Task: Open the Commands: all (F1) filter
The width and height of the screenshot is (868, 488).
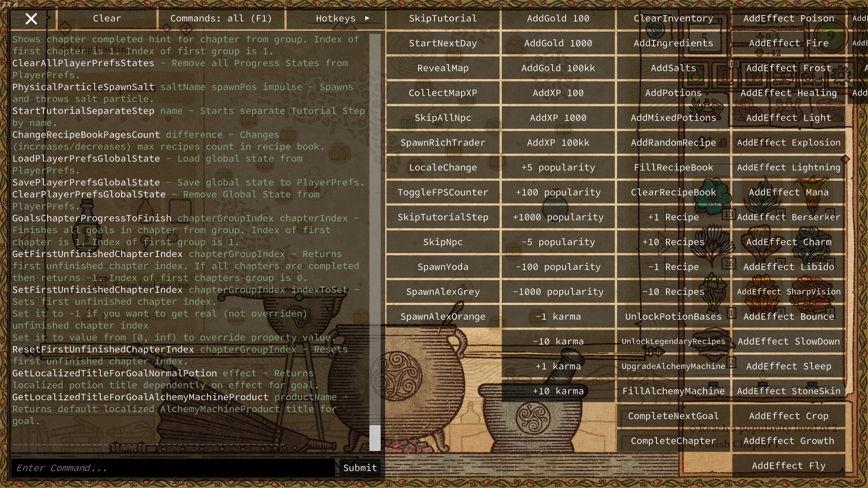Action: point(221,19)
